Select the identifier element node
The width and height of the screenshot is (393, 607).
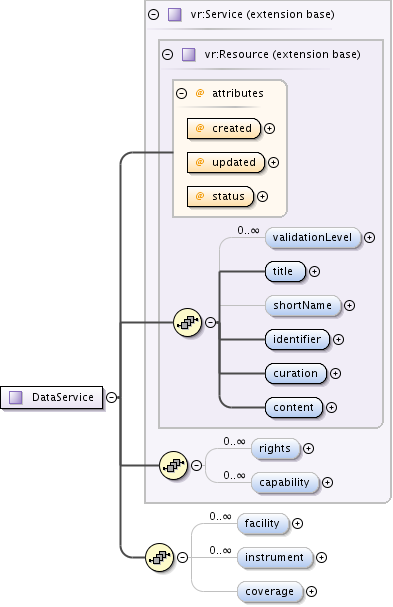point(297,340)
